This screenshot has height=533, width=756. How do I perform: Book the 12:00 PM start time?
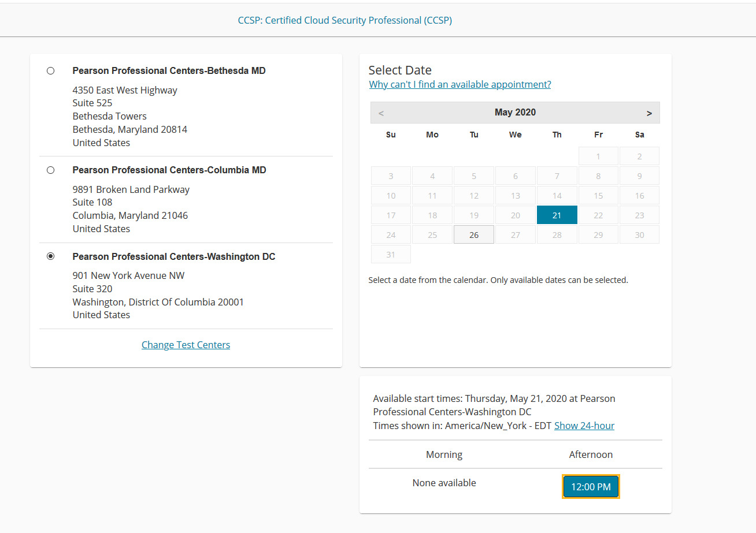591,487
